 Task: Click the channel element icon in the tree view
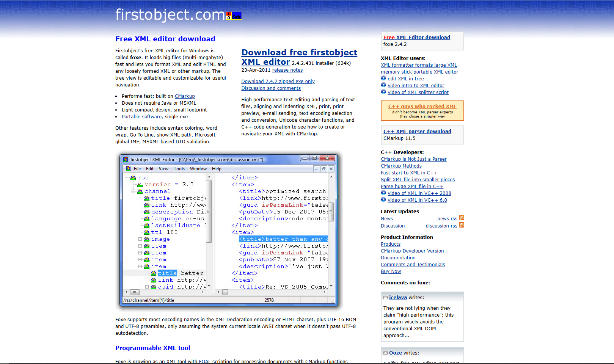coord(140,191)
